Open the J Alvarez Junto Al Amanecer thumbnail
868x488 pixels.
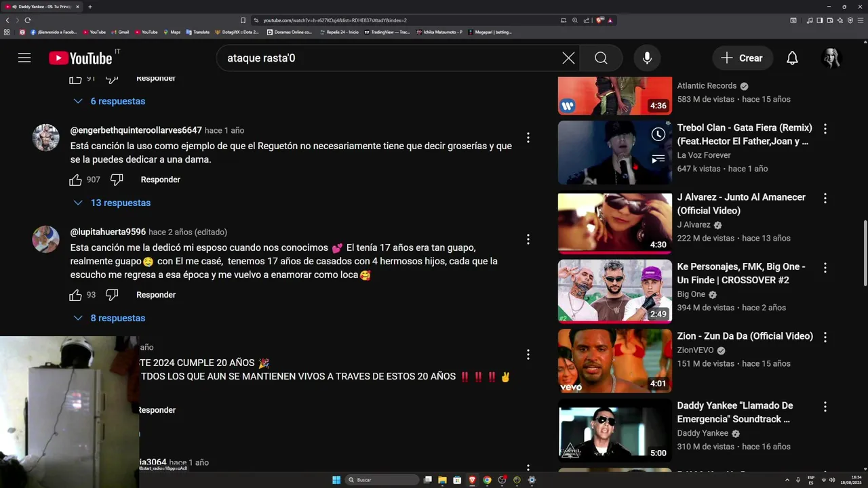click(x=615, y=222)
